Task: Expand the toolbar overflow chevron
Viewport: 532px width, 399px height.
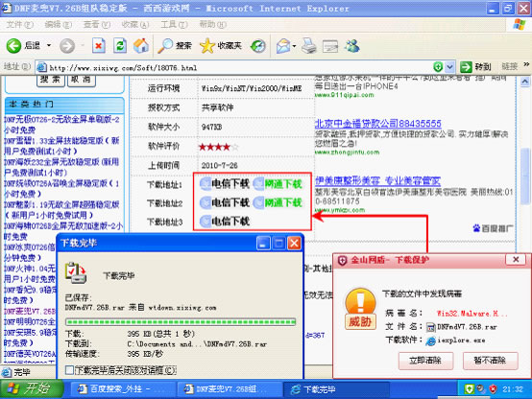Action: click(526, 64)
